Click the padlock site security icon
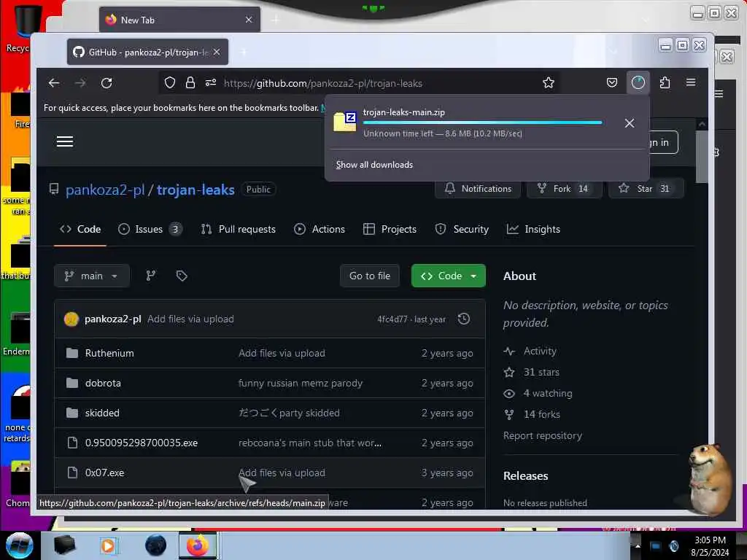 [190, 83]
